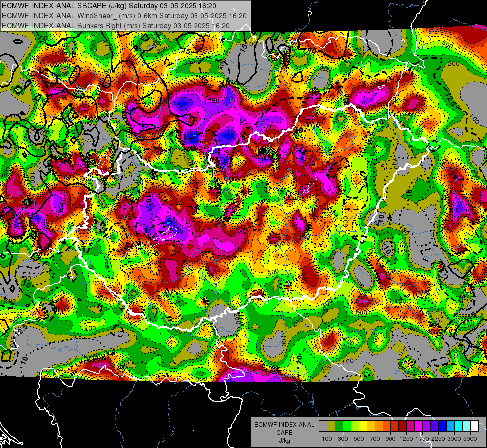Click the legend title ECMWF-INDEX-ANAL
The height and width of the screenshot is (448, 487).
pyautogui.click(x=284, y=425)
